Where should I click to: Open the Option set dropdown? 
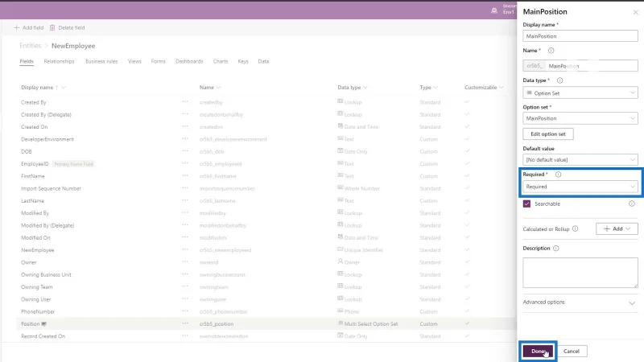[580, 118]
